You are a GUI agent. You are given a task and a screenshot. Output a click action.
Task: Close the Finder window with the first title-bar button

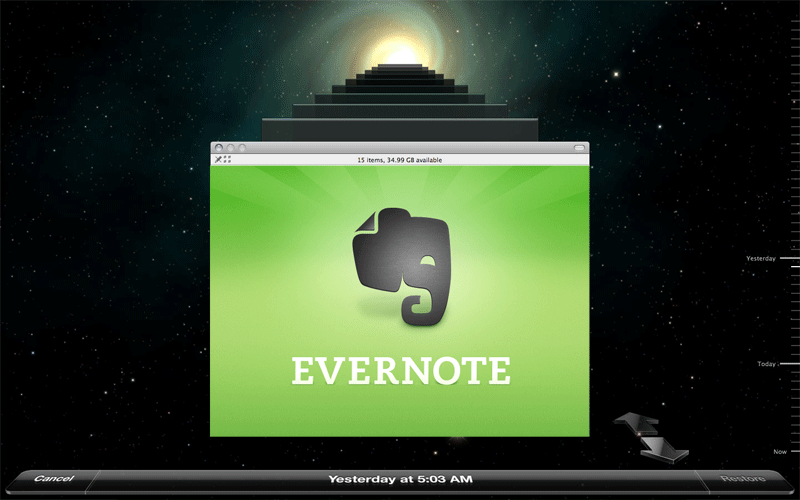click(219, 148)
